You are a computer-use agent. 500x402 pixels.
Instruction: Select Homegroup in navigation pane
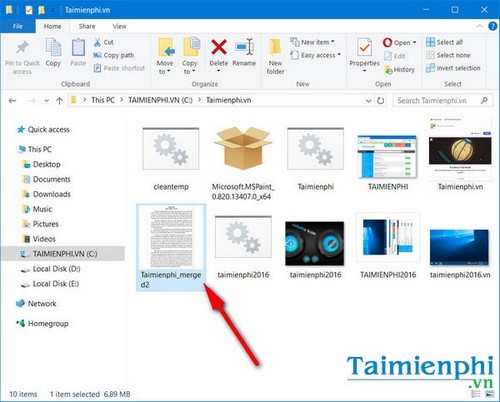point(42,324)
